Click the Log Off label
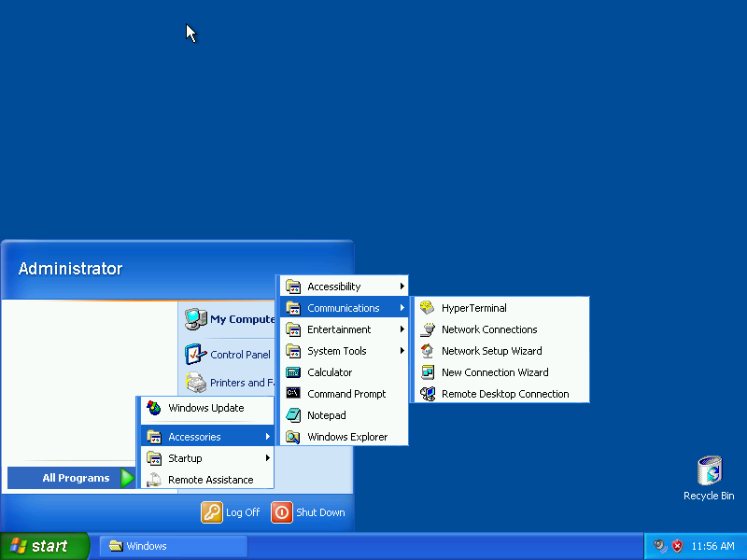The height and width of the screenshot is (560, 747). (243, 512)
